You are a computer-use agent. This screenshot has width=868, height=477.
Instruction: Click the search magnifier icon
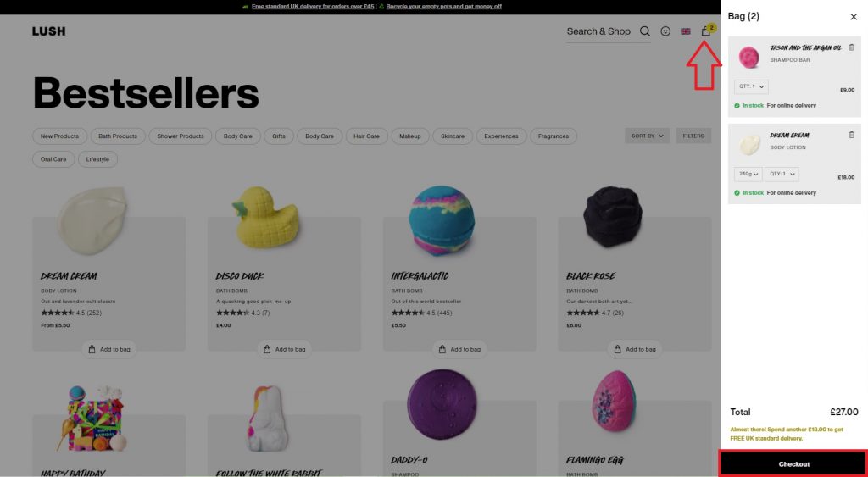click(645, 31)
